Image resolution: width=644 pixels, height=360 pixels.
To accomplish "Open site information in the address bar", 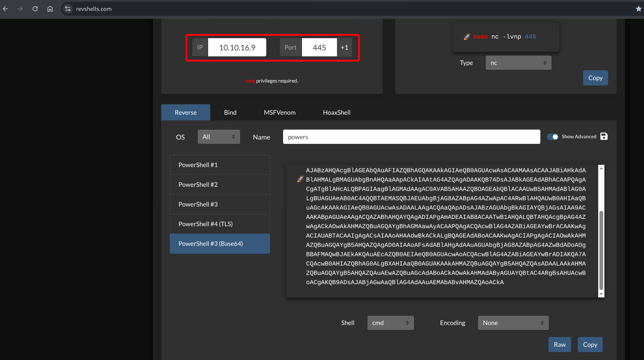I will tap(68, 9).
